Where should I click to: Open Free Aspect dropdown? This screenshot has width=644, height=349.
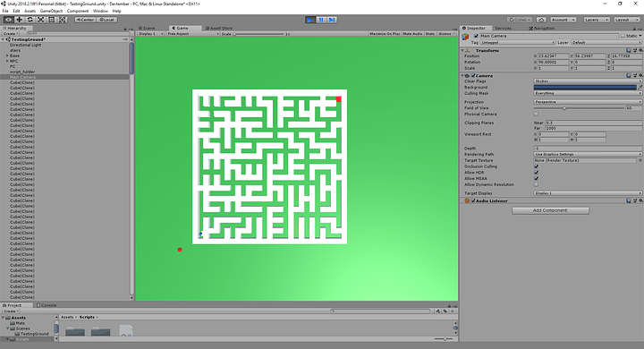pos(192,34)
